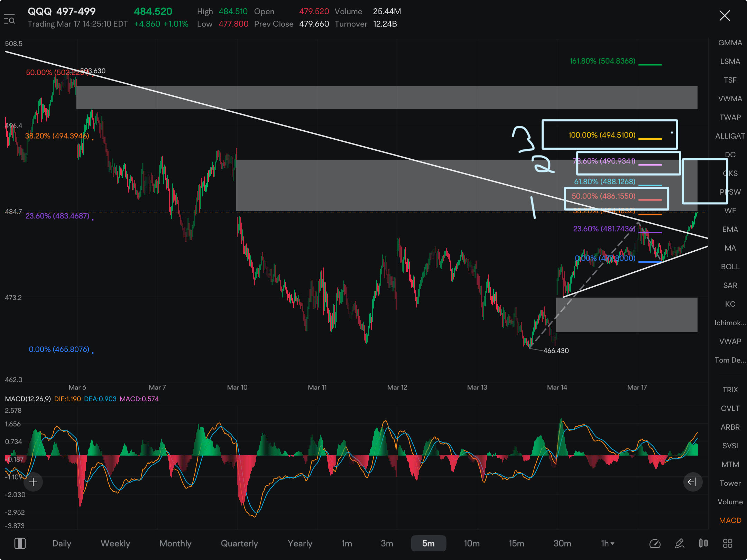Select the Volume sub-indicator
Image resolution: width=747 pixels, height=560 pixels.
[730, 502]
